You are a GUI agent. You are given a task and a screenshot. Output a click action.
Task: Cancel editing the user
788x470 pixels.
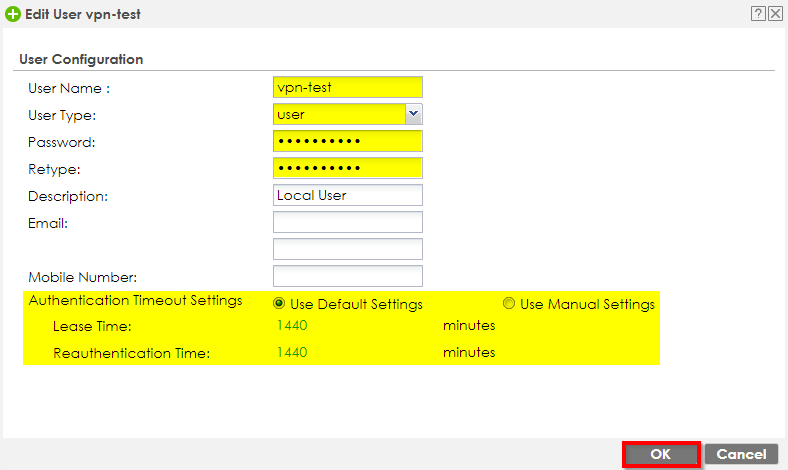[741, 454]
